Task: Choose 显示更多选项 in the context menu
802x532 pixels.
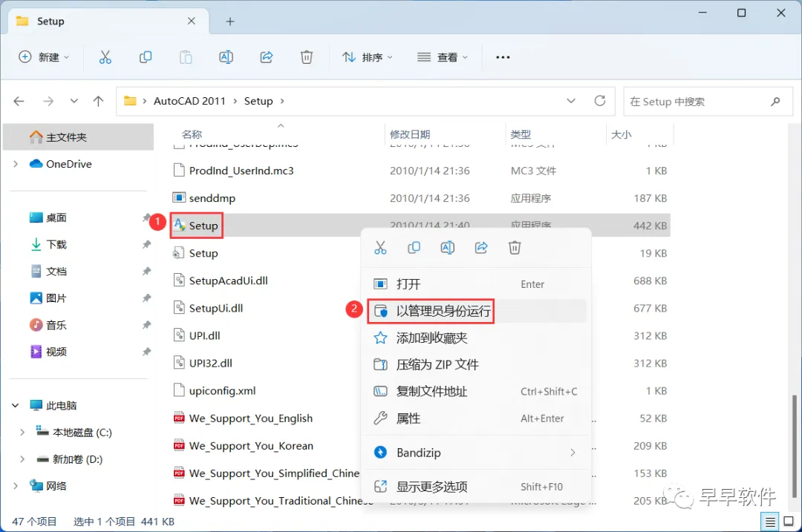Action: pos(476,487)
